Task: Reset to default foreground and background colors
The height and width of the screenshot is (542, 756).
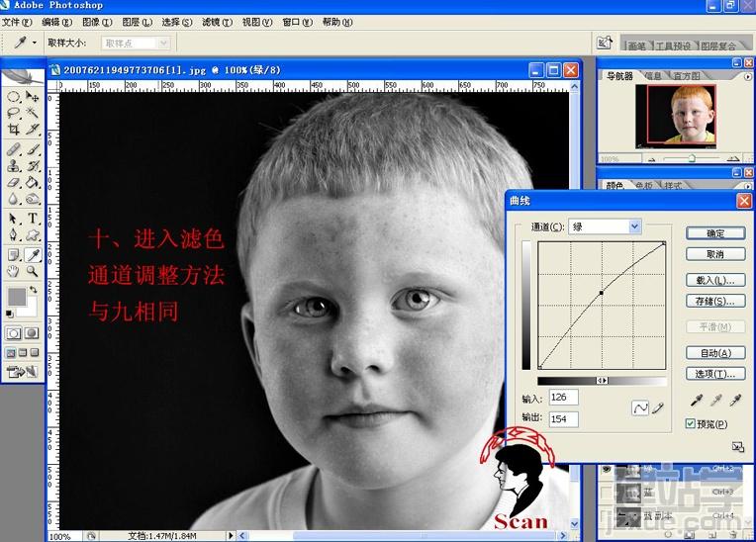Action: coord(9,315)
